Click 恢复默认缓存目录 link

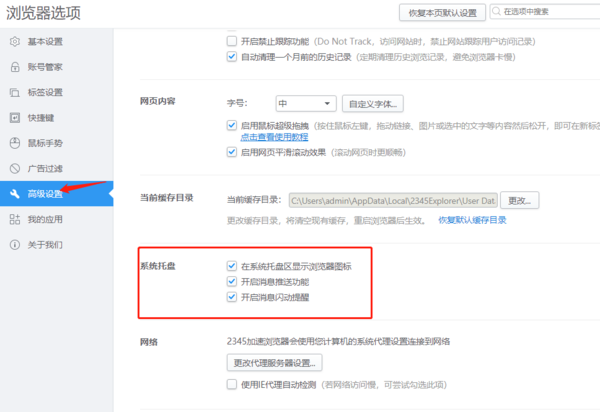coord(478,219)
